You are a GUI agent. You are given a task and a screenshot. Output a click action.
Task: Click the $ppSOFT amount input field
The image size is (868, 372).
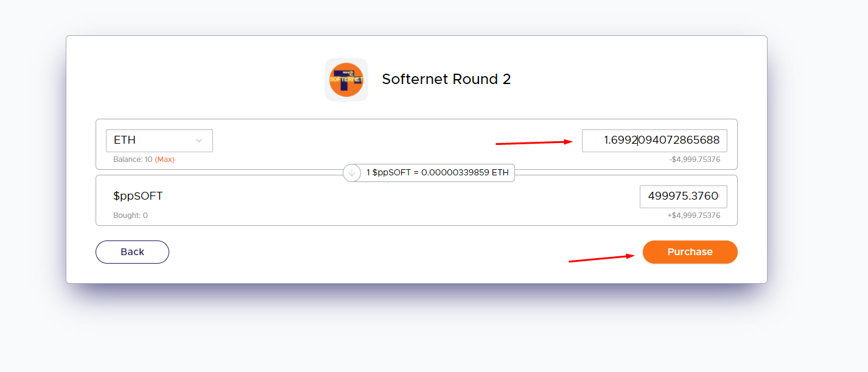[682, 197]
